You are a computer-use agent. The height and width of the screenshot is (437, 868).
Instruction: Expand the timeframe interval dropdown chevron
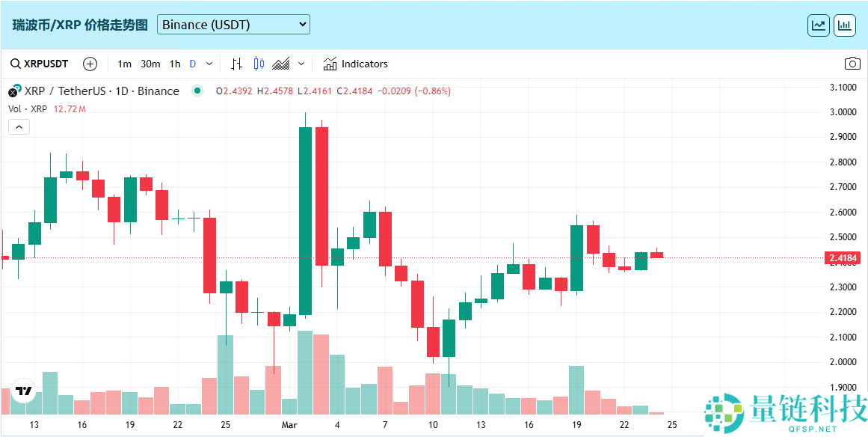point(209,64)
